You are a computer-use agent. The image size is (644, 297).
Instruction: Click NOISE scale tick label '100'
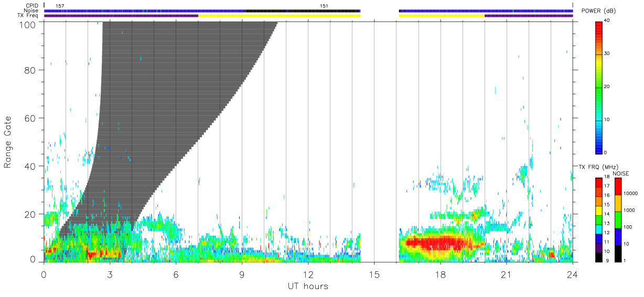pos(629,227)
